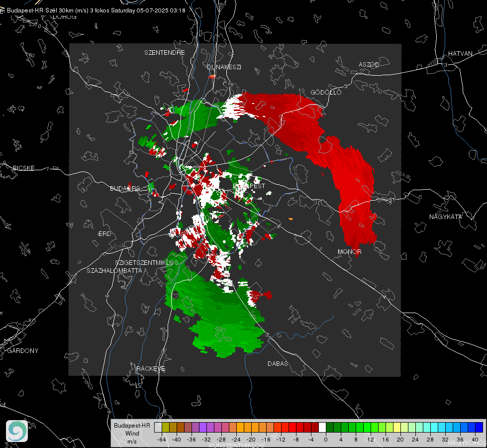
Task: Select the -20 legend tick label
Action: [x=251, y=440]
